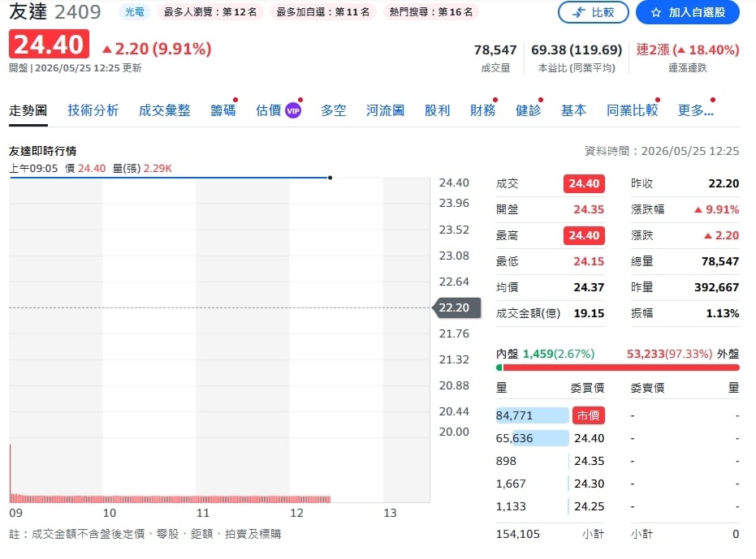Open the 河流圖 tab
The width and height of the screenshot is (756, 559).
385,110
